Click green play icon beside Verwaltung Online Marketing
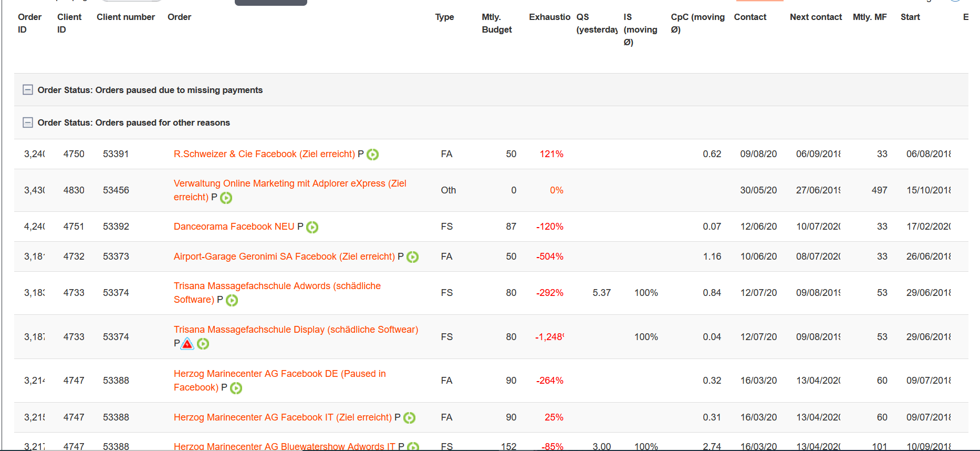 coord(226,198)
